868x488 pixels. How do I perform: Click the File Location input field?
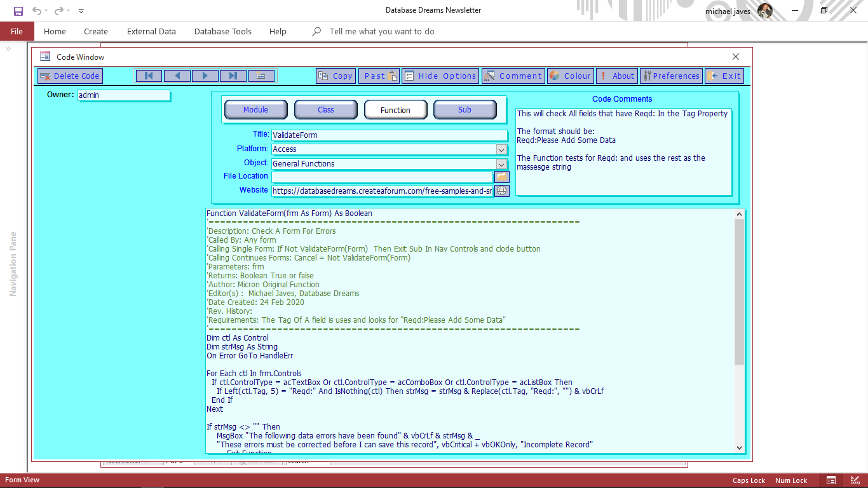click(382, 177)
